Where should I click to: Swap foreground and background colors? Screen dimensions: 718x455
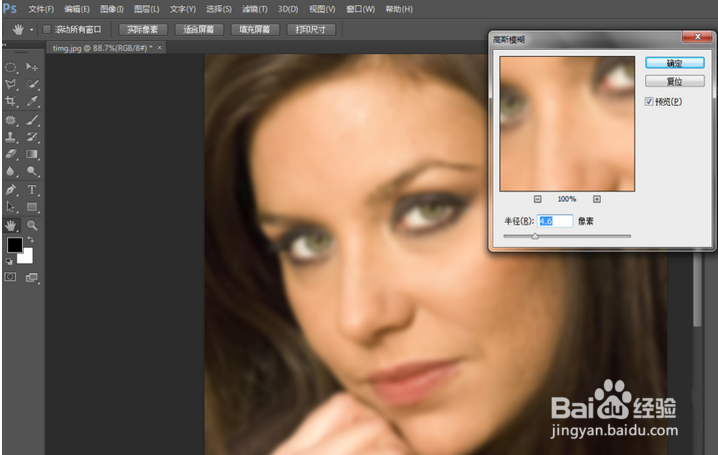click(31, 239)
